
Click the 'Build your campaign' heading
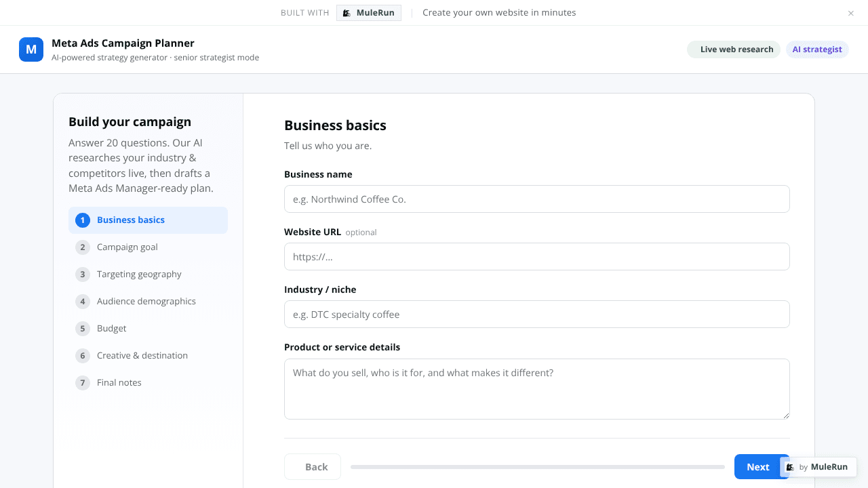130,122
